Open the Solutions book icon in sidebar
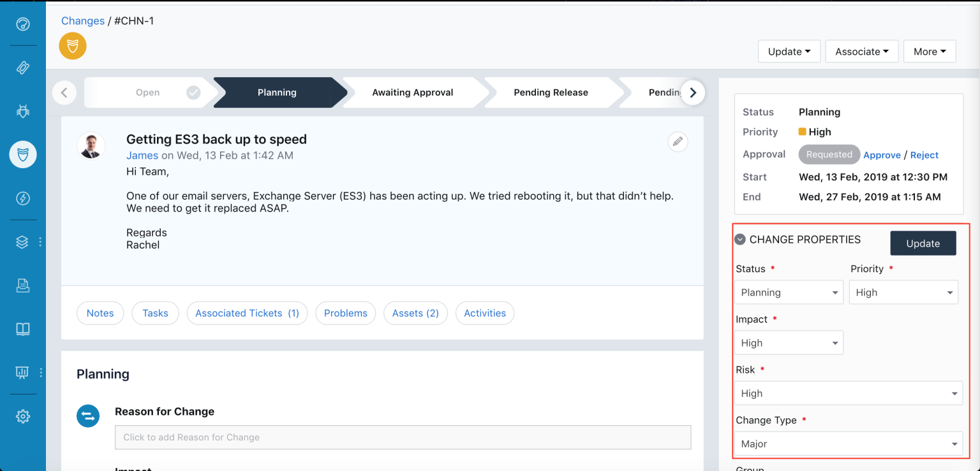Viewport: 980px width, 471px height. [23, 329]
